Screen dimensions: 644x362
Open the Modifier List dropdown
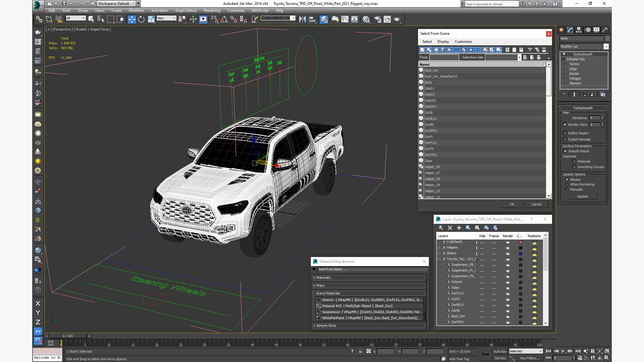[x=606, y=47]
